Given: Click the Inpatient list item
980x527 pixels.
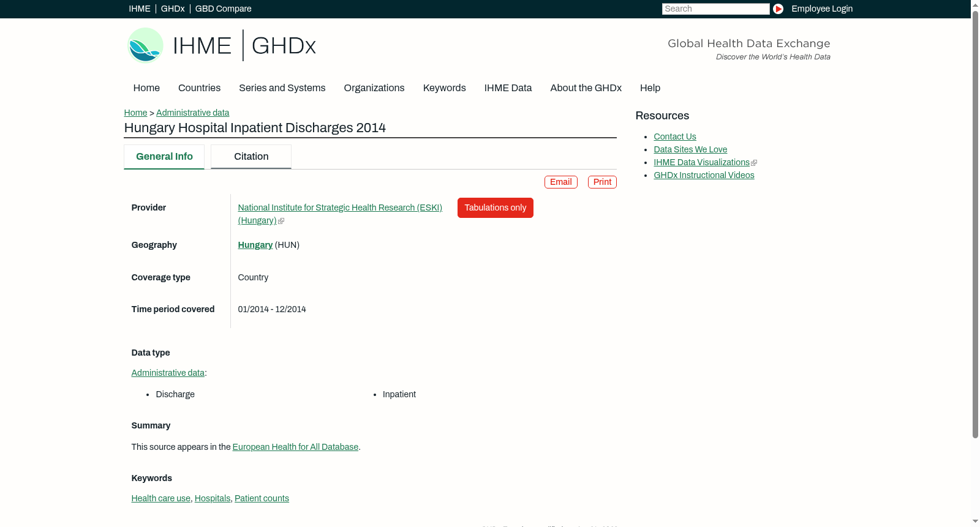Looking at the screenshot, I should tap(399, 394).
